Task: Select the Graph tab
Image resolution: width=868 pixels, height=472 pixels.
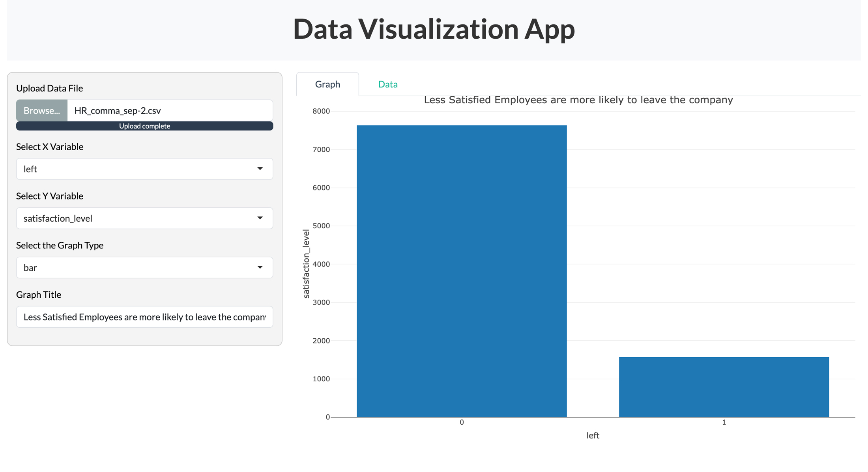Action: pyautogui.click(x=327, y=84)
